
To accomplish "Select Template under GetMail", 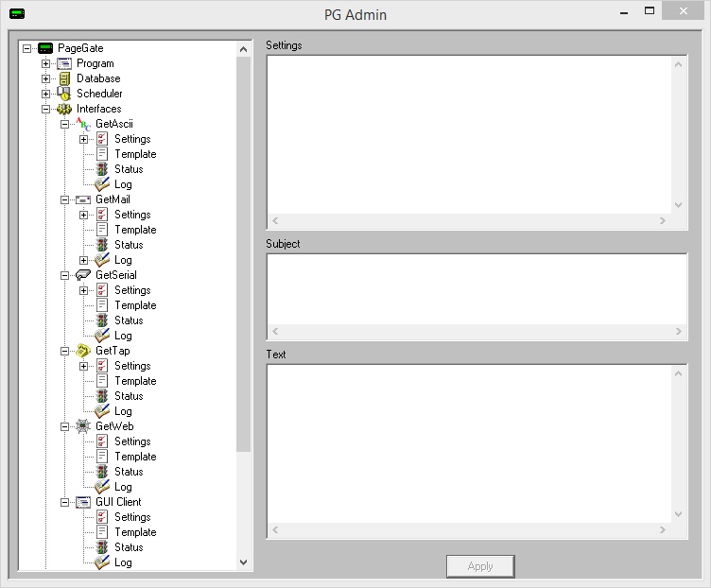I will pos(135,230).
